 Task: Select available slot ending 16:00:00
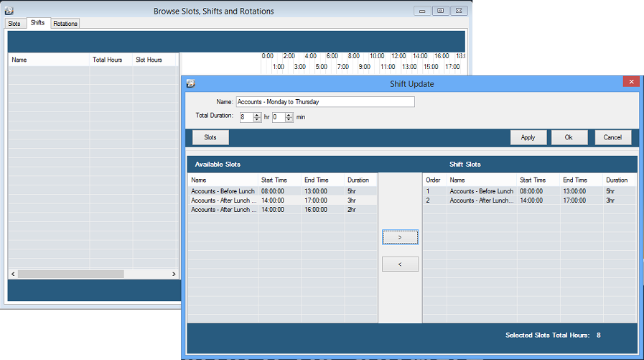282,210
